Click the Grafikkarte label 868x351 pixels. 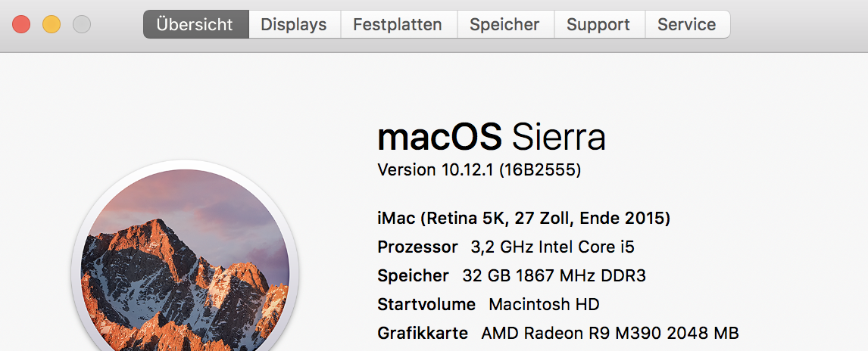[x=423, y=333]
